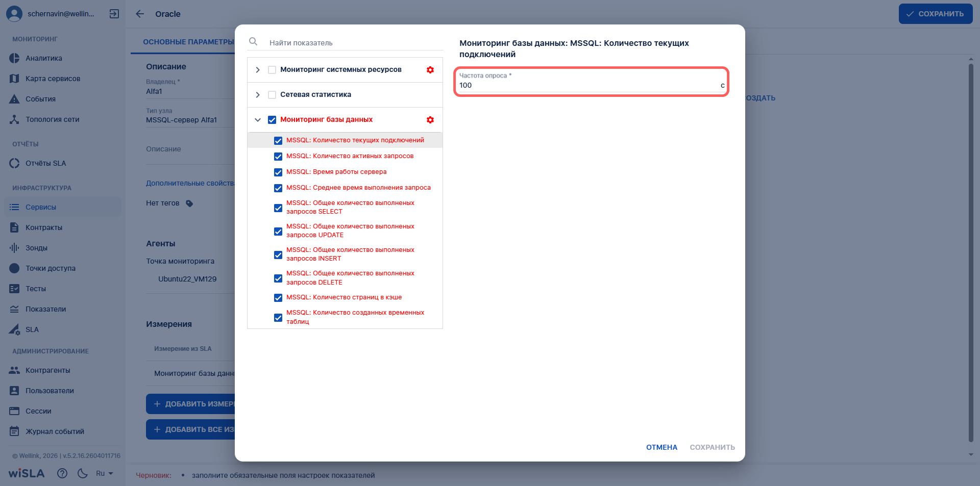Click the Точки доступа circle icon
Image resolution: width=980 pixels, height=486 pixels.
[14, 268]
